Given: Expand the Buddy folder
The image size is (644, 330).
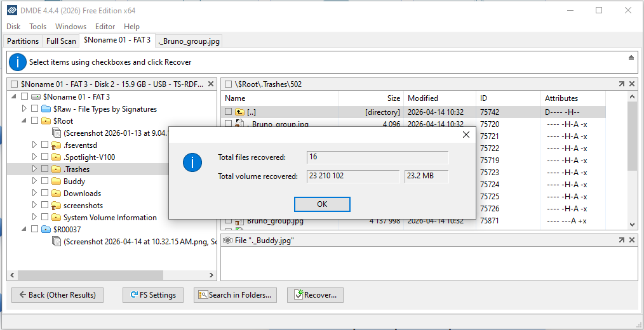Looking at the screenshot, I should (x=34, y=181).
